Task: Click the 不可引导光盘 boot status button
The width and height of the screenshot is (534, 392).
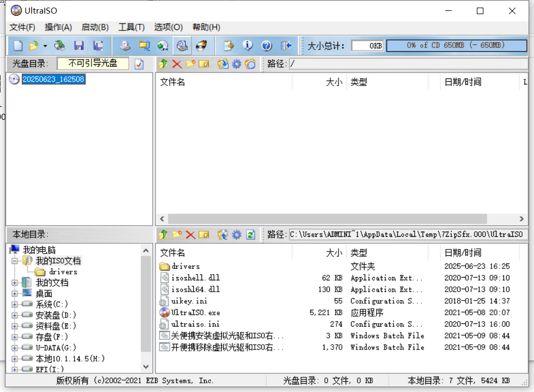Action: pyautogui.click(x=93, y=63)
